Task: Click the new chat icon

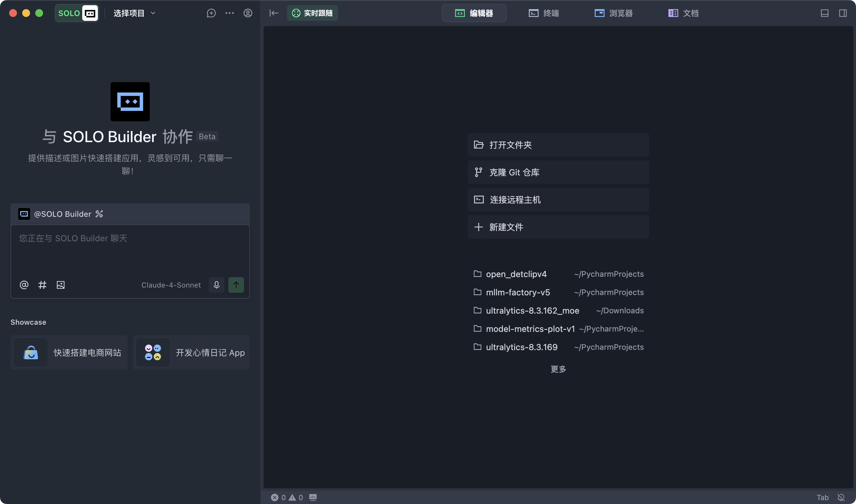Action: coord(211,13)
